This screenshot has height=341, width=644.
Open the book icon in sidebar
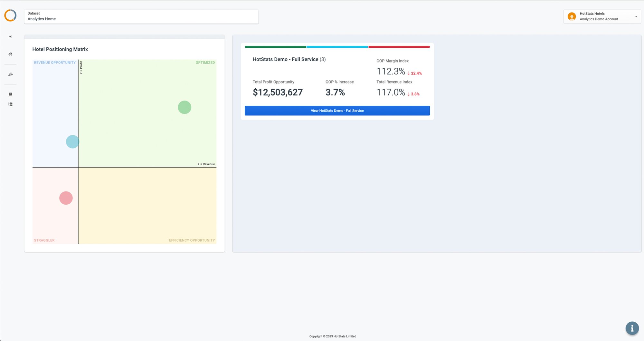10,94
